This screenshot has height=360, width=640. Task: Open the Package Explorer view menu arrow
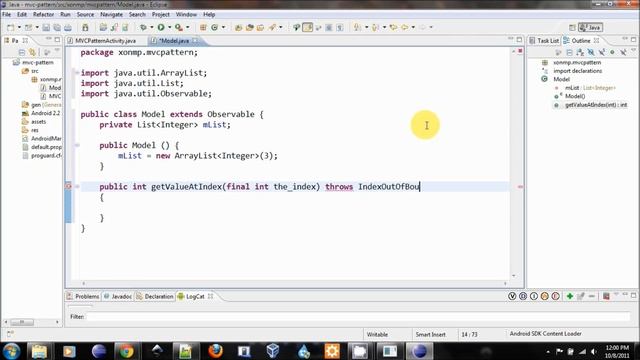57,51
